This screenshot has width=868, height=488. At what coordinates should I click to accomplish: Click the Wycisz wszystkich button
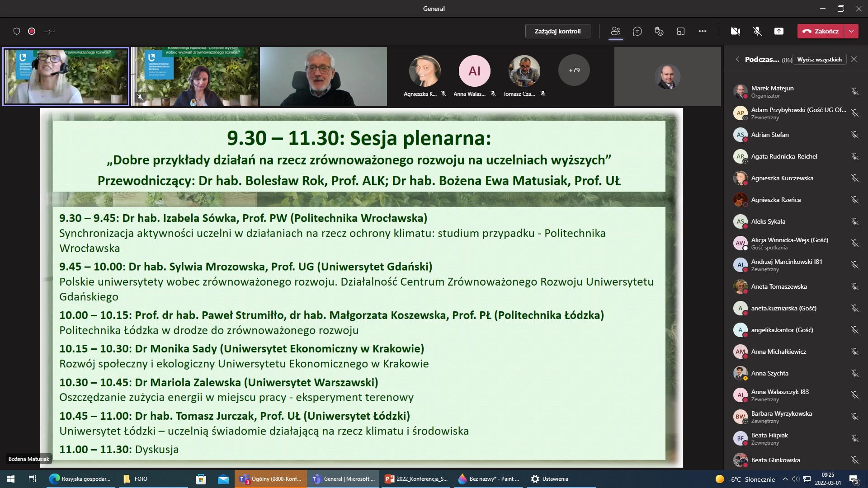pyautogui.click(x=820, y=59)
